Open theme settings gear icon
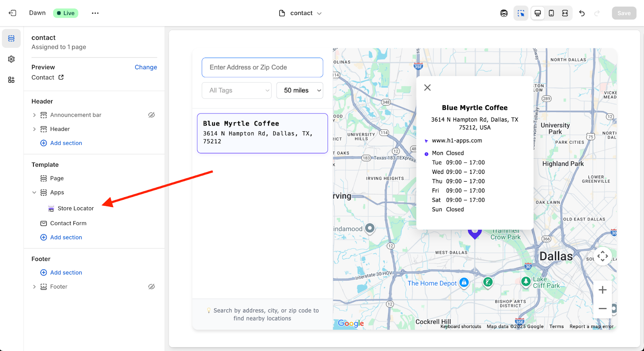Viewport: 644px width, 351px height. pyautogui.click(x=11, y=59)
